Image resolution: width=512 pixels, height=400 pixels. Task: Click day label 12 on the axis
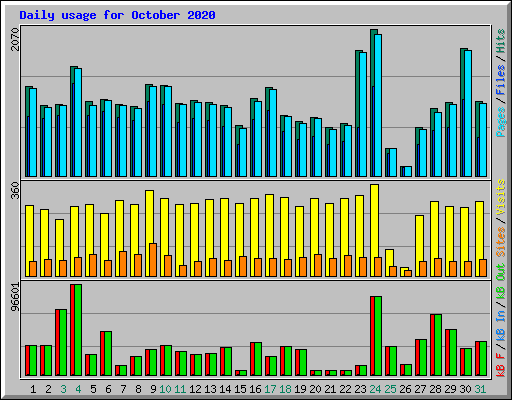[195, 389]
